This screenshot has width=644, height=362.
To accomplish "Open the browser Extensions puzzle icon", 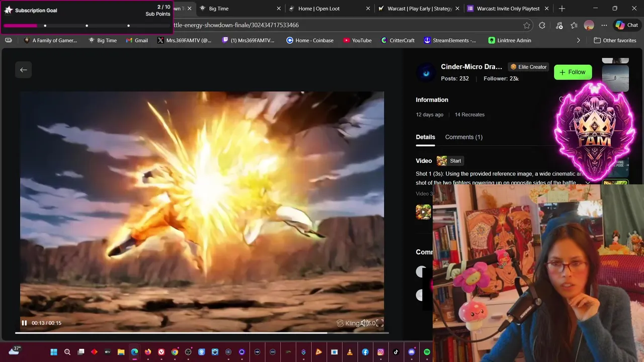I will coord(542,25).
